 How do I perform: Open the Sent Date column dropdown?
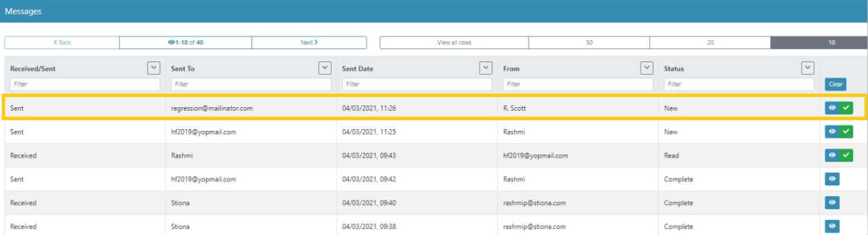[486, 68]
